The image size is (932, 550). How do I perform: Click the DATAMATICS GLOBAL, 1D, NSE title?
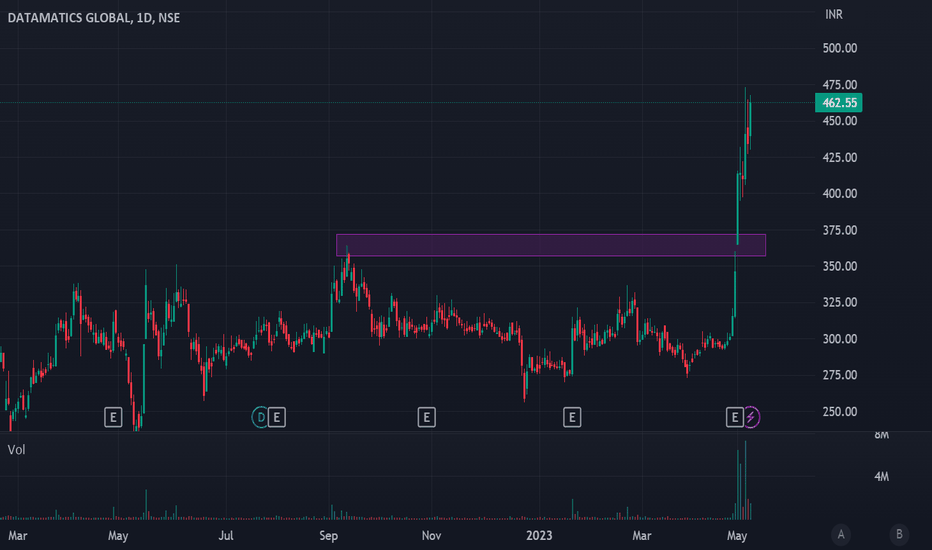[94, 18]
